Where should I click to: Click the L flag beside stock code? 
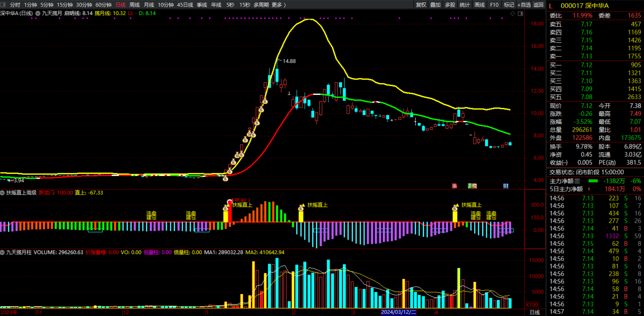point(551,6)
